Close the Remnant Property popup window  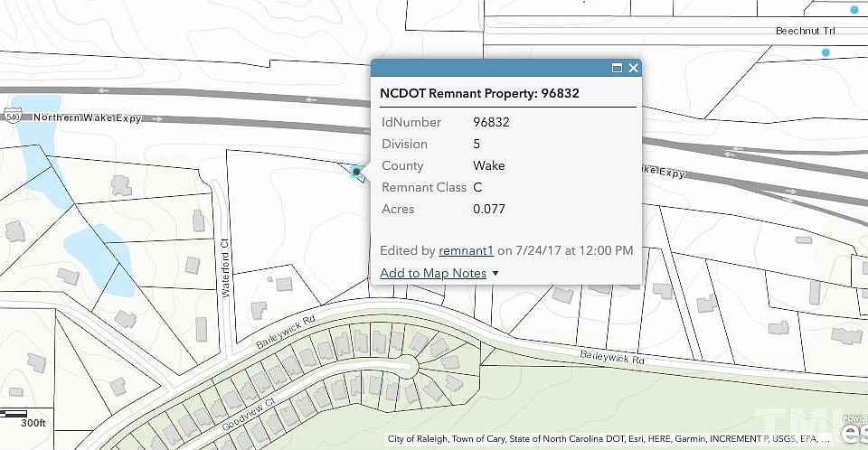[634, 68]
